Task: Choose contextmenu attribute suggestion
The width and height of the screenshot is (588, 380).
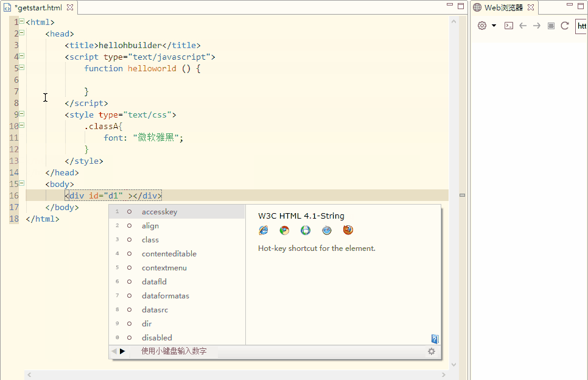Action: click(x=177, y=267)
